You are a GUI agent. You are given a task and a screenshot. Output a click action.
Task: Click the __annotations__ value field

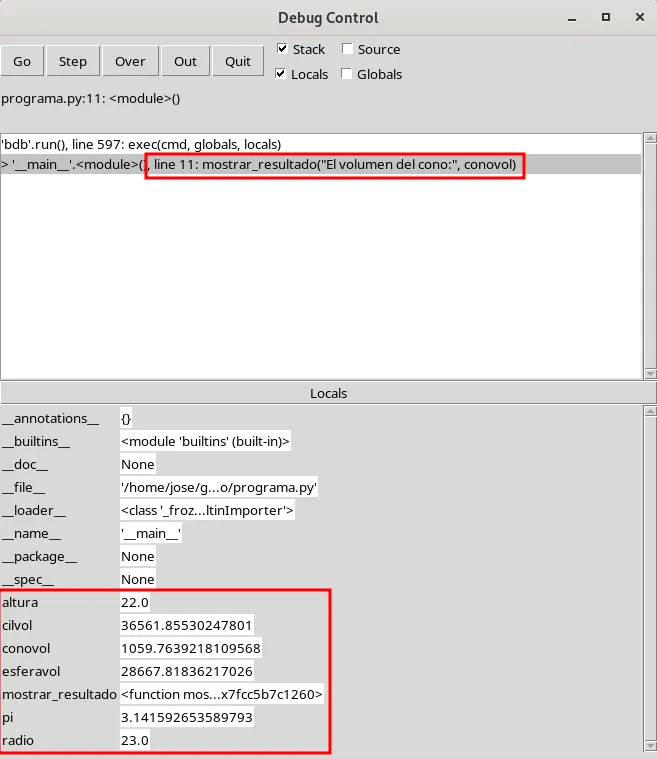pyautogui.click(x=126, y=419)
